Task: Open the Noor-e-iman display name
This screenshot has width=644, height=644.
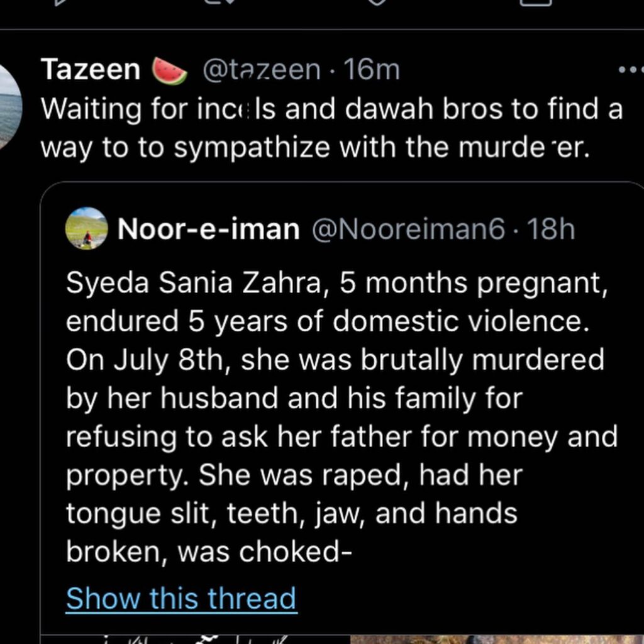Action: click(x=209, y=229)
